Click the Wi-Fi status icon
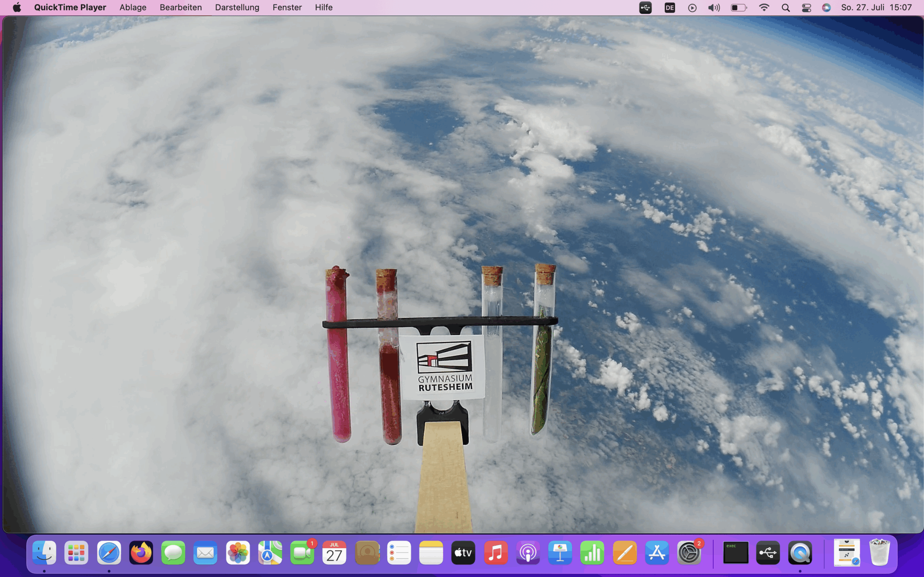This screenshot has width=924, height=577. (x=764, y=8)
